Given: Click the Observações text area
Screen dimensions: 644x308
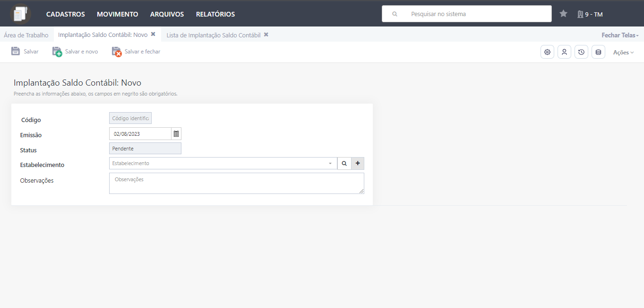Looking at the screenshot, I should 237,183.
